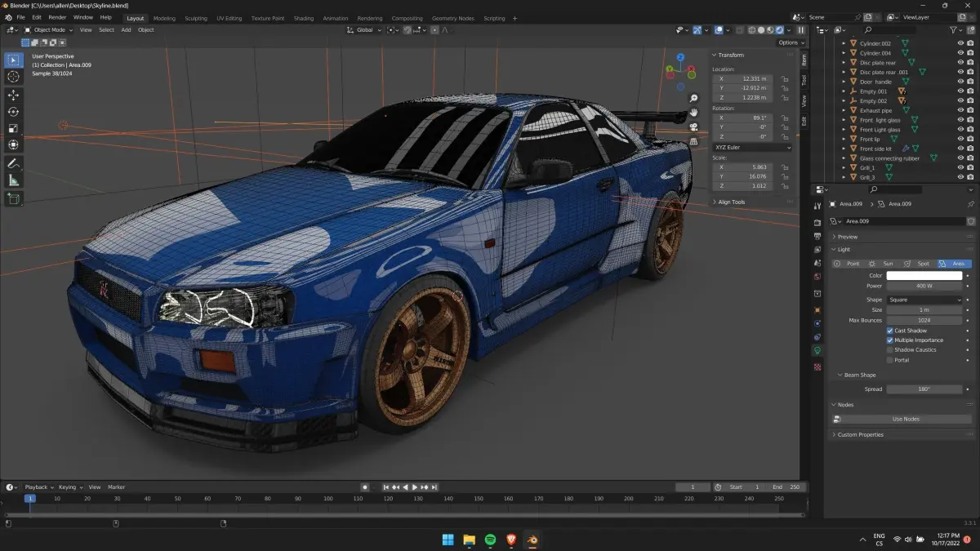Collapse the Beam Shape subpanel
This screenshot has height=551, width=980.
click(x=859, y=375)
